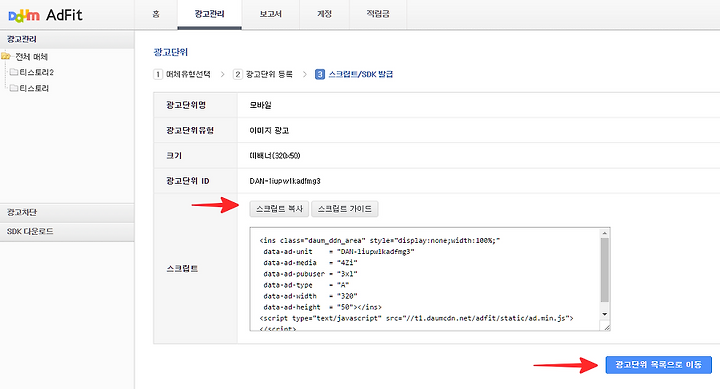Click the ad unit ID DAN-1iupwlkadfmg3
The width and height of the screenshot is (720, 389).
click(x=285, y=181)
